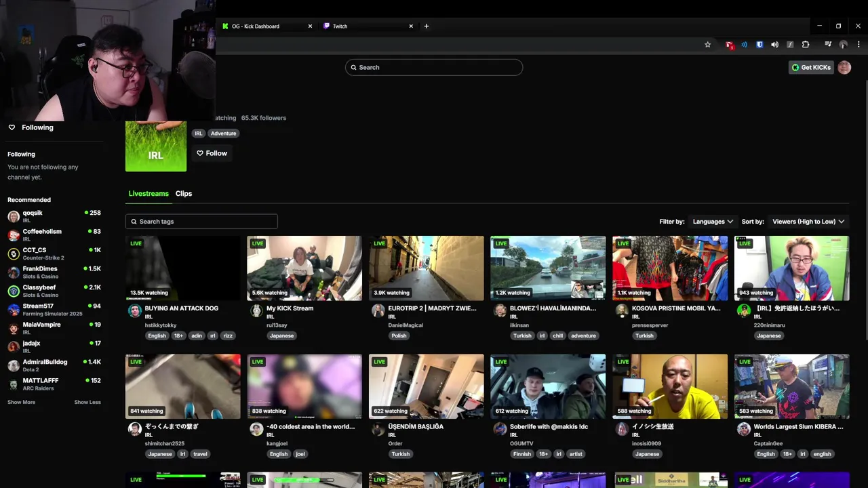Screen dimensions: 868x488
Task: Open a new browser tab
Action: [427, 26]
